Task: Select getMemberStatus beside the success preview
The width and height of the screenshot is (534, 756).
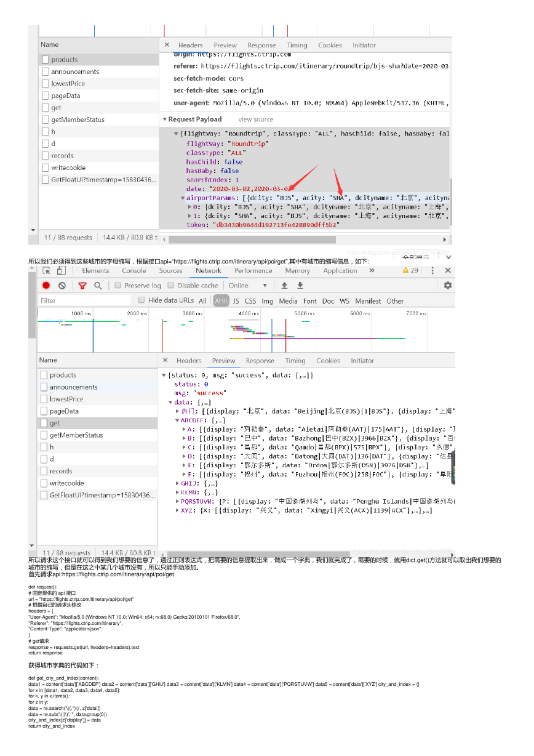Action: (97, 435)
